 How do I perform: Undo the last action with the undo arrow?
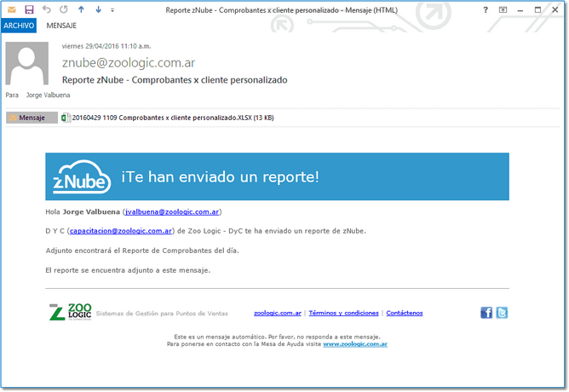(x=47, y=9)
